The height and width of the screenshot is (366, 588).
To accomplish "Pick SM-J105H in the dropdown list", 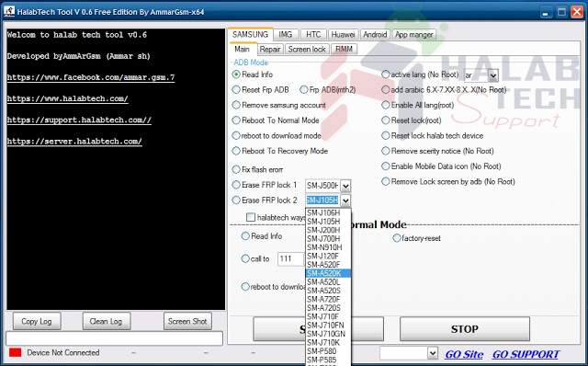I will pos(328,222).
